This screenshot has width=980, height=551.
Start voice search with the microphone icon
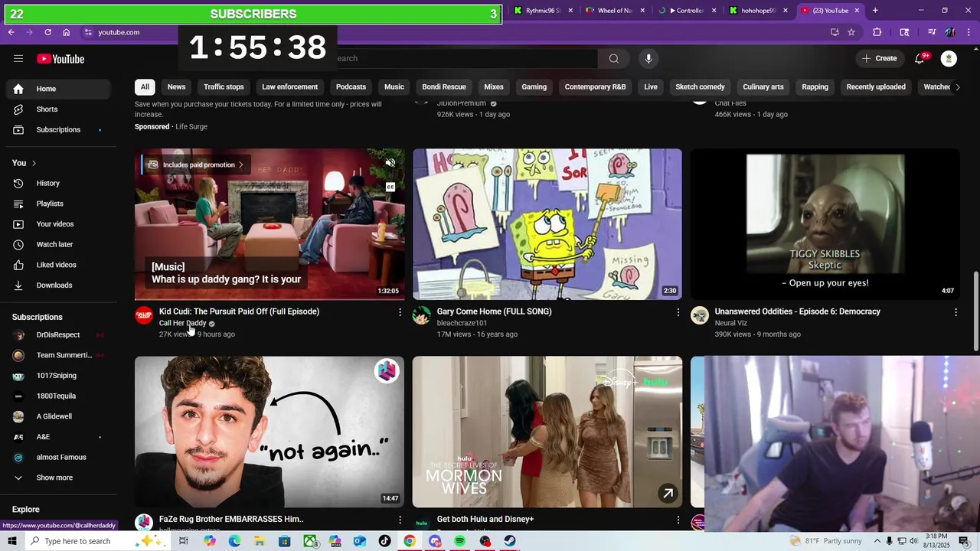(648, 59)
